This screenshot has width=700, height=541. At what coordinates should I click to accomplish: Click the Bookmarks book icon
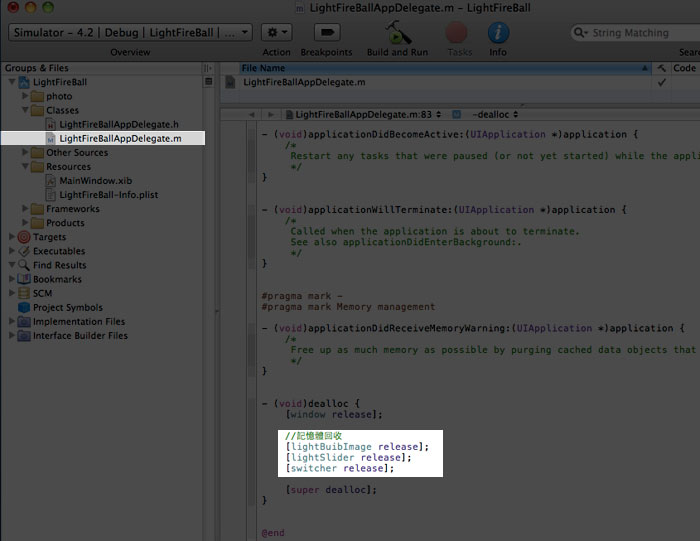[24, 279]
